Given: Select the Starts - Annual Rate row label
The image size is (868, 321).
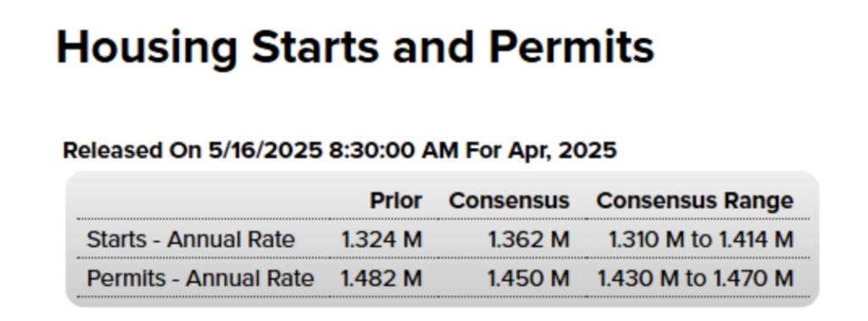Looking at the screenshot, I should point(191,240).
